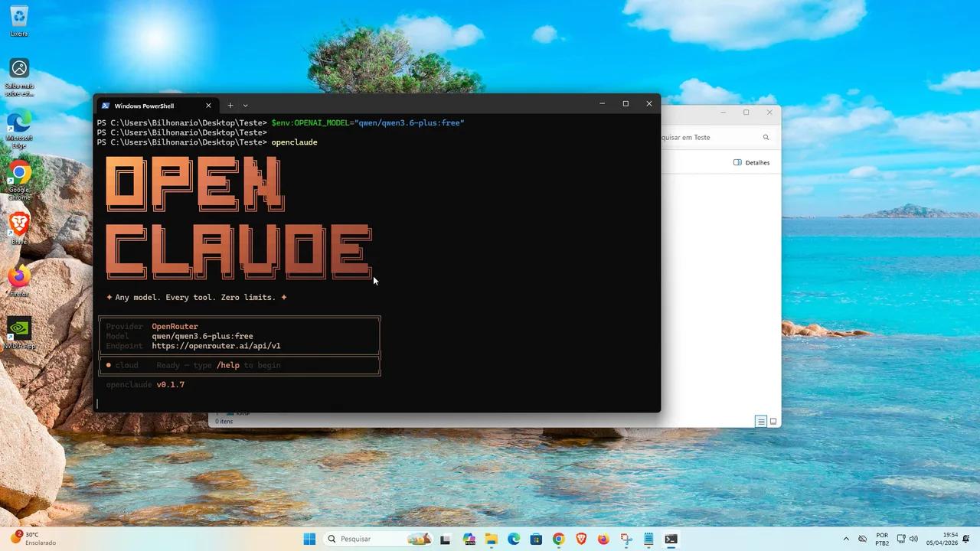Image resolution: width=980 pixels, height=551 pixels.
Task: Open the clock showing 19:54 05/04/2026
Action: point(942,539)
